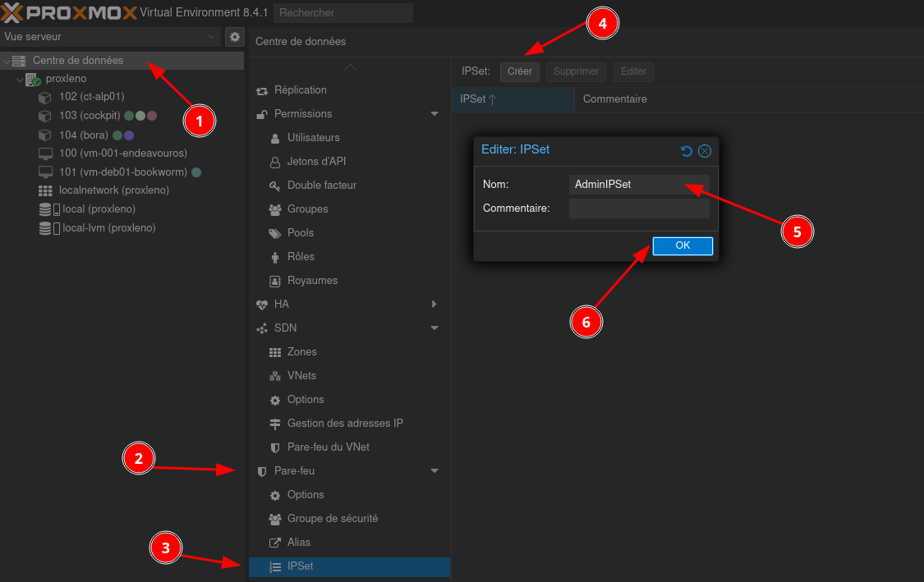Go to Groupe de sécurité
This screenshot has height=582, width=924.
[x=332, y=519]
